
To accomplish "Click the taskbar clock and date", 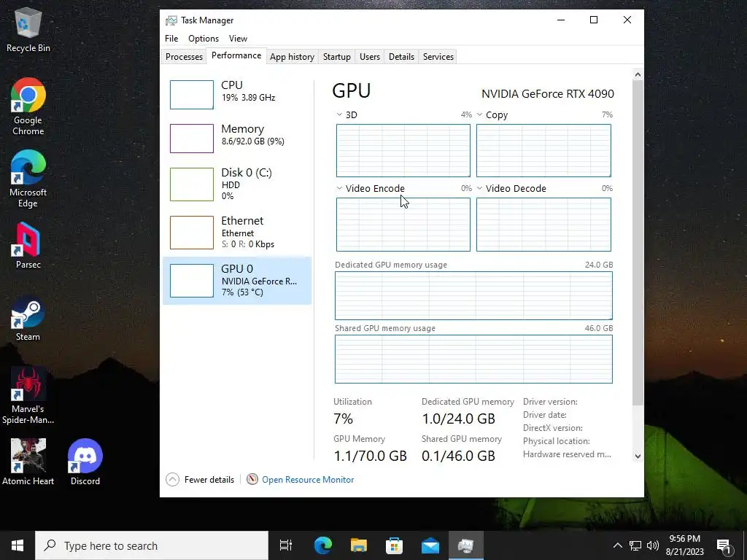I will 684,545.
